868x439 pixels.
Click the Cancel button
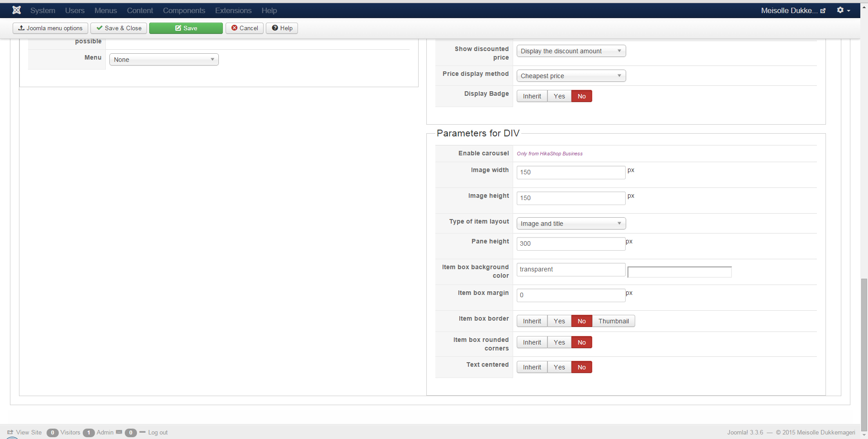pyautogui.click(x=245, y=28)
